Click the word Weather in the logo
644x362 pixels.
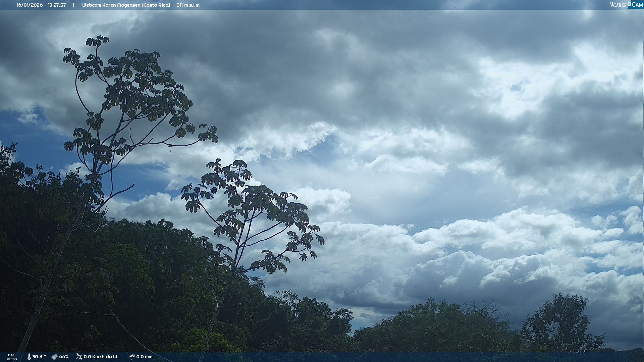(618, 5)
